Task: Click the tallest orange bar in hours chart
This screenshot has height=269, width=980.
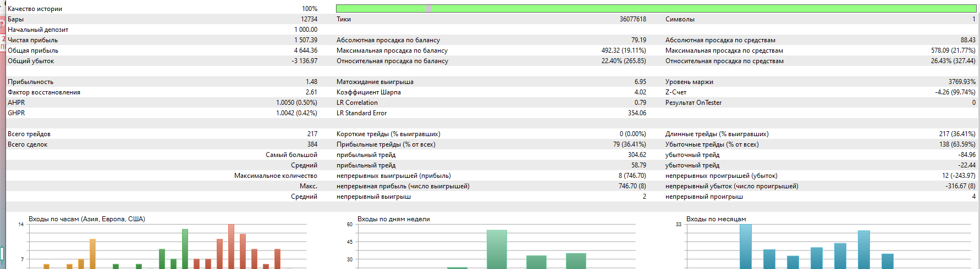Action: (92, 254)
